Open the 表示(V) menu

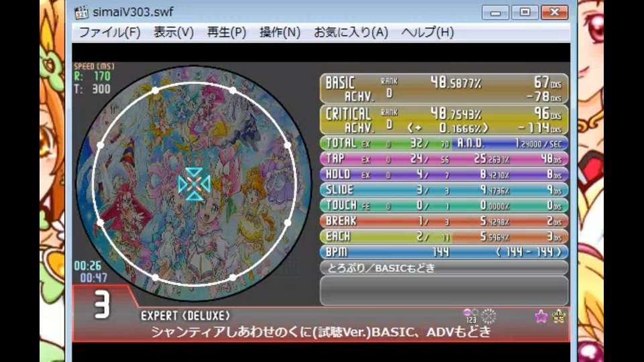point(173,32)
